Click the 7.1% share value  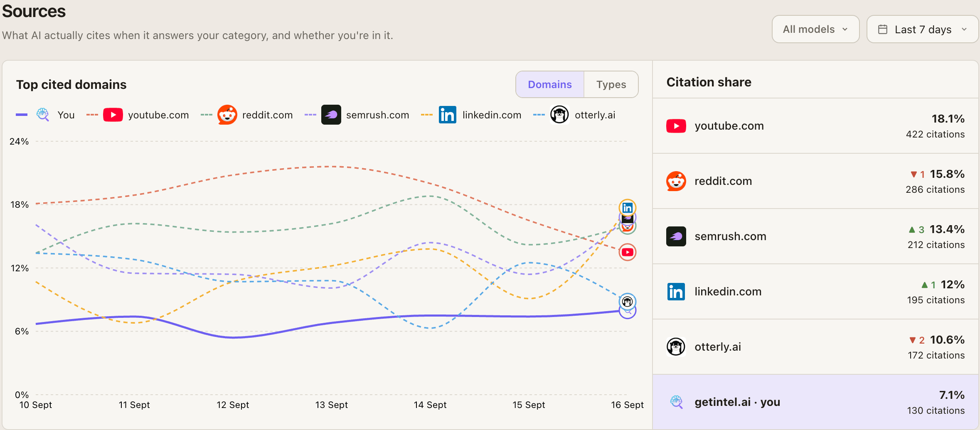952,395
